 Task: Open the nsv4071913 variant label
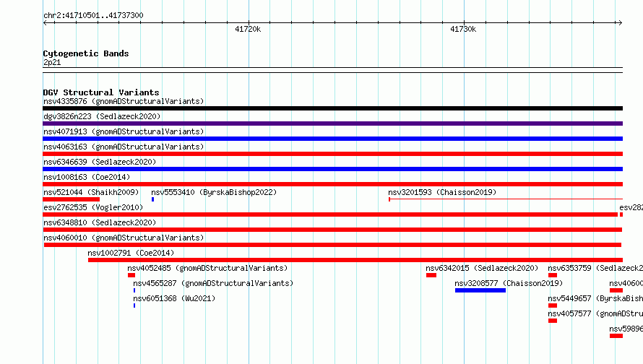point(124,131)
